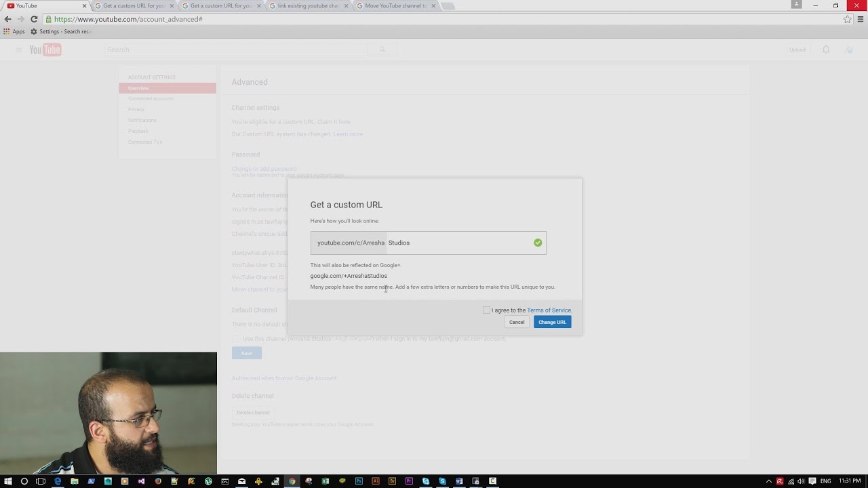The height and width of the screenshot is (488, 868).
Task: Click the browser Forward arrow
Action: [20, 19]
